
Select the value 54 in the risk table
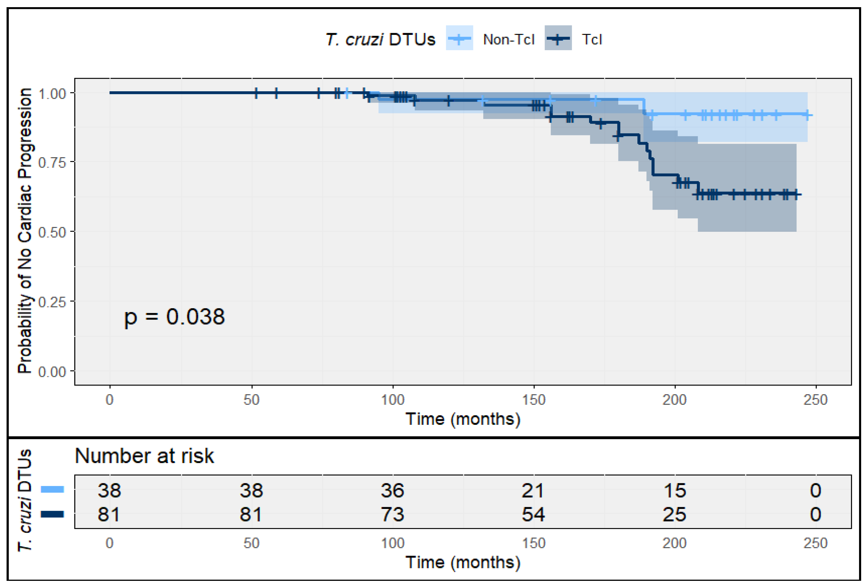point(533,514)
